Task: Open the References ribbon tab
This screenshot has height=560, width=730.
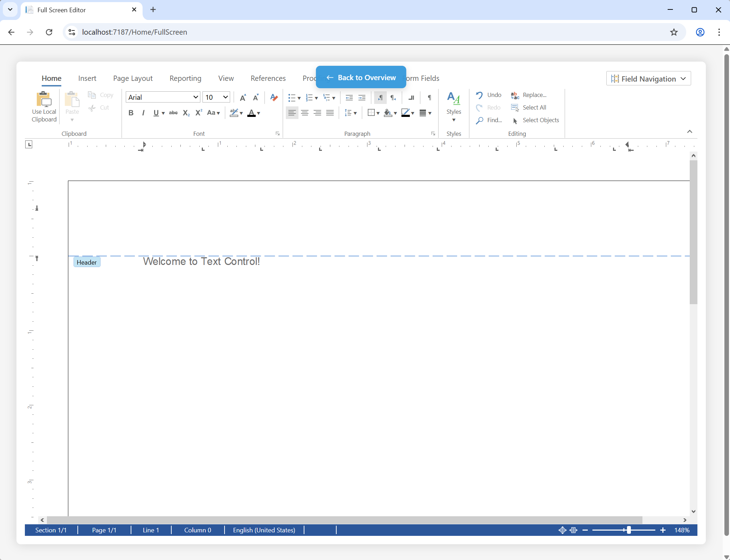Action: coord(268,78)
